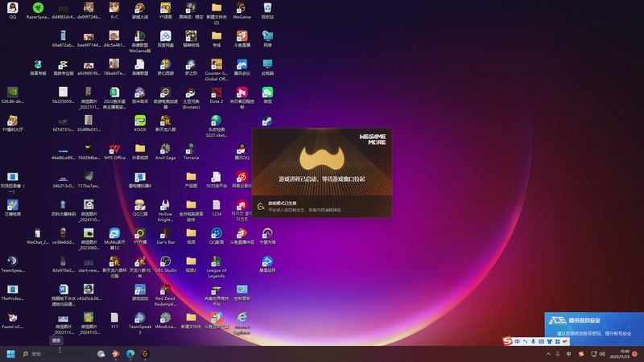Screen dimensions: 644x362
Task: Open Sogou bar skin shirt icon
Action: point(549,341)
